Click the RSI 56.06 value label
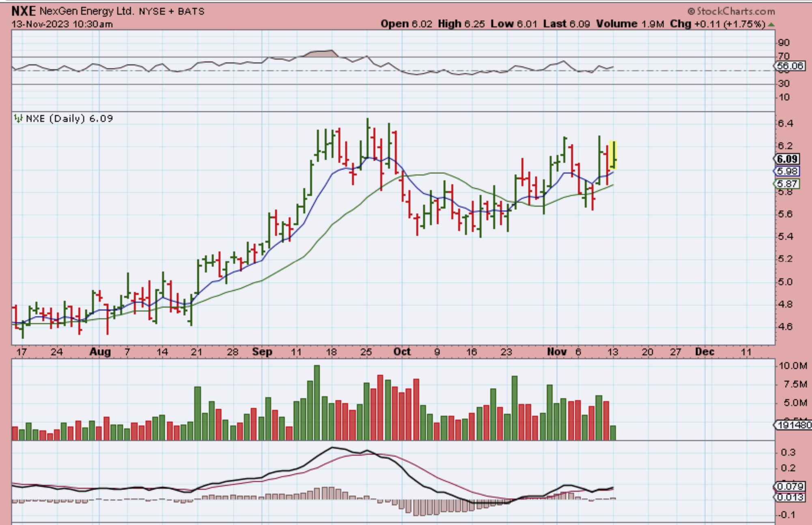 [x=790, y=66]
